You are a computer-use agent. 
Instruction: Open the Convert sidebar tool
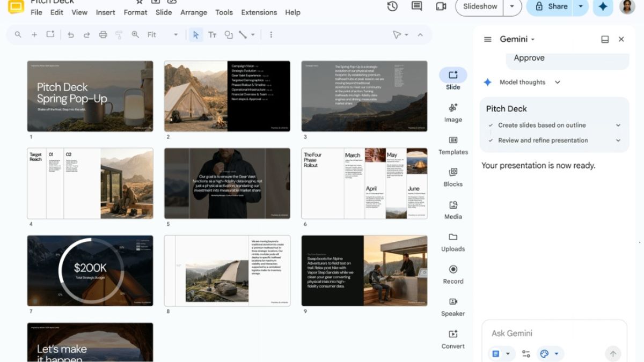(453, 339)
